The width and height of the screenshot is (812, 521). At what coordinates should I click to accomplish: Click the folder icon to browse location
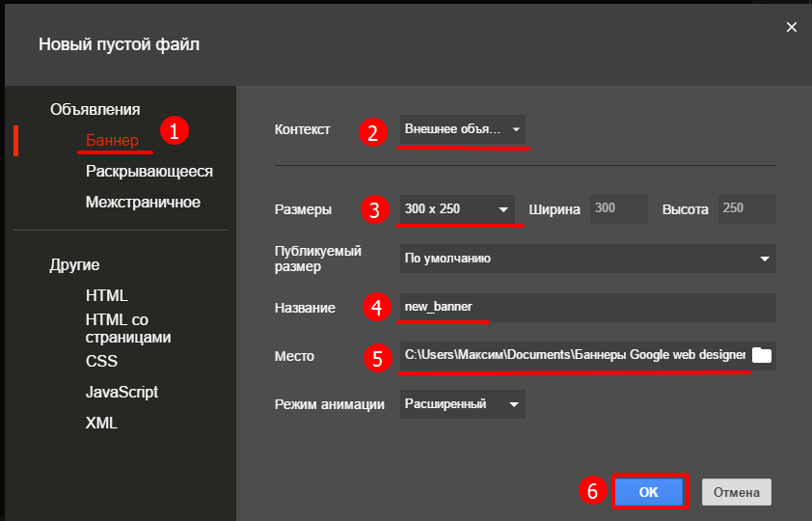point(762,356)
